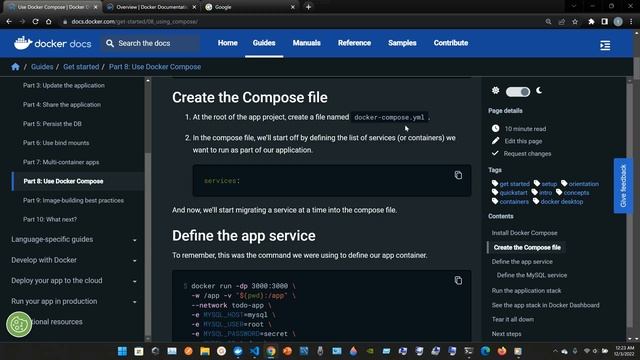Open Part 9: Image-building best practices
Image resolution: width=640 pixels, height=360 pixels.
pyautogui.click(x=73, y=200)
